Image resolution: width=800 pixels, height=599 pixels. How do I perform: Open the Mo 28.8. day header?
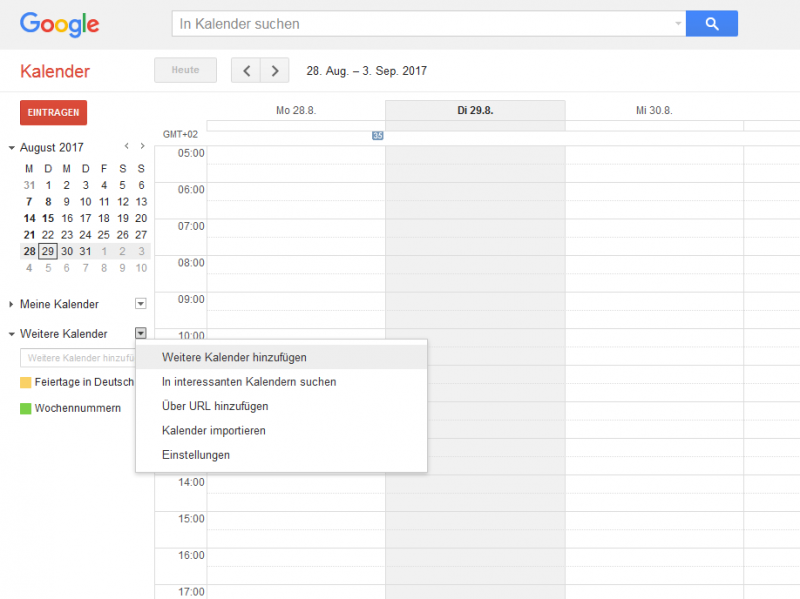pyautogui.click(x=296, y=110)
